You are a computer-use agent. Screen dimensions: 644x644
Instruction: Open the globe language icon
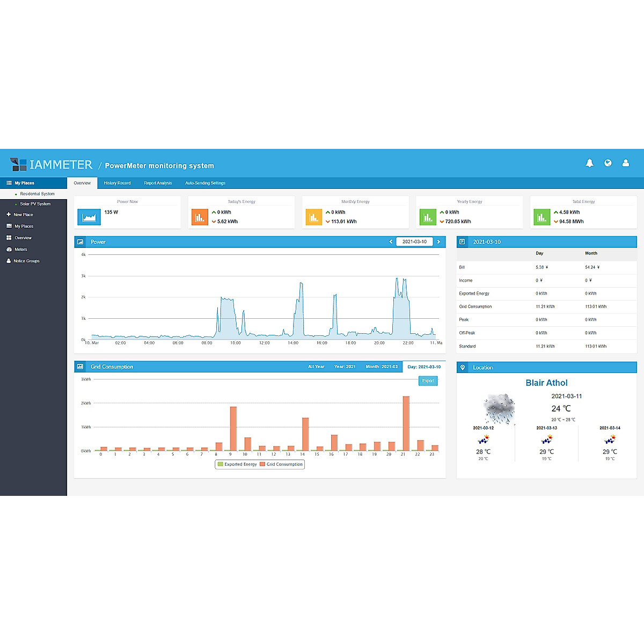608,163
